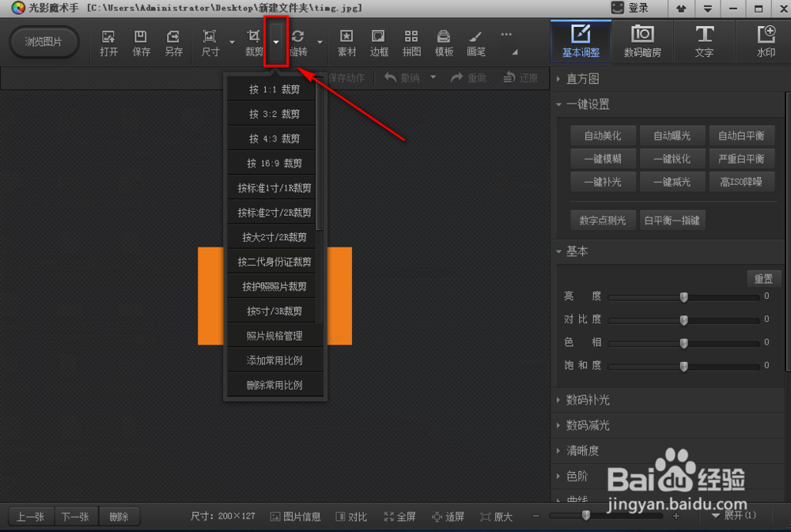Switch to the 文字 tab
The width and height of the screenshot is (791, 532).
coord(704,41)
